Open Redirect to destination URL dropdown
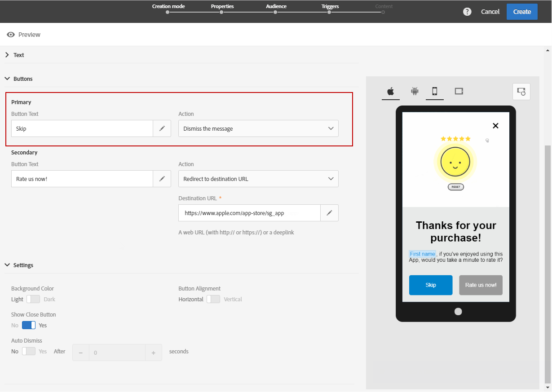Screen dimensions: 552x392 click(x=258, y=179)
